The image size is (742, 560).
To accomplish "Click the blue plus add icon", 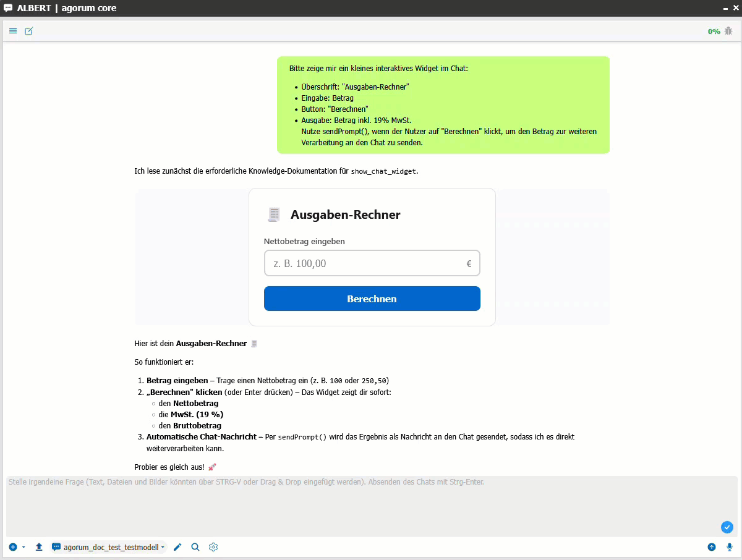I will (x=13, y=547).
